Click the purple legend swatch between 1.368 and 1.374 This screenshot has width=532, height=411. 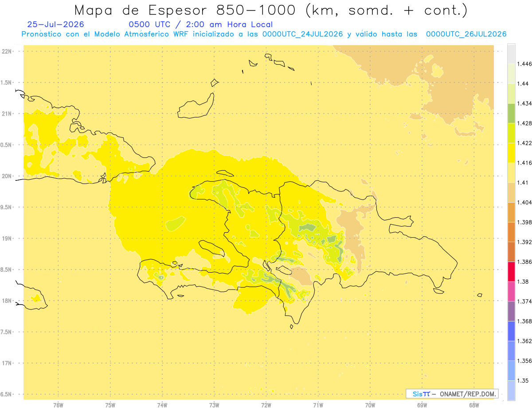[511, 311]
